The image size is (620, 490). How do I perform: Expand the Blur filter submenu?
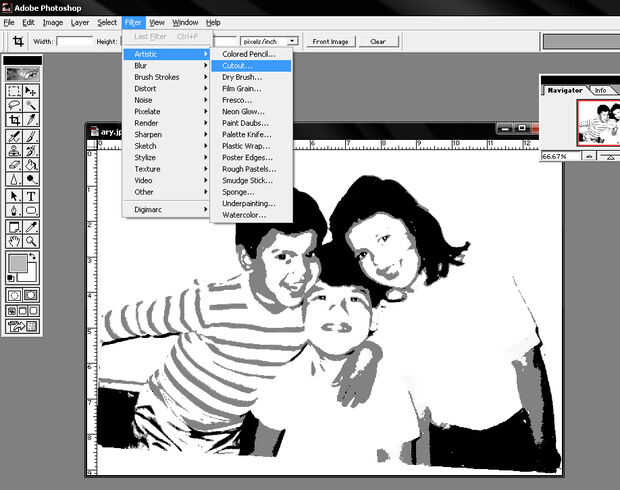point(166,65)
